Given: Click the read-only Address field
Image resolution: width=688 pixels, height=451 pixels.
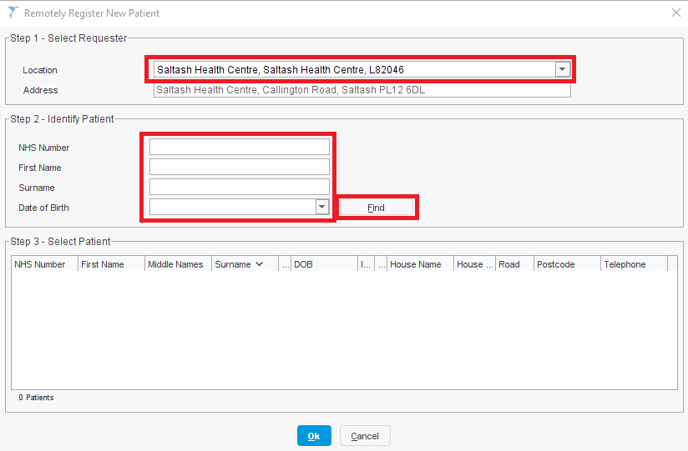Looking at the screenshot, I should click(360, 90).
